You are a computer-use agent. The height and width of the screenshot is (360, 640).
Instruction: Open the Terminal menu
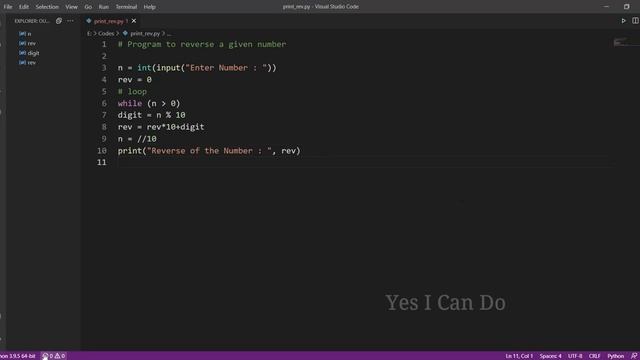coord(126,7)
